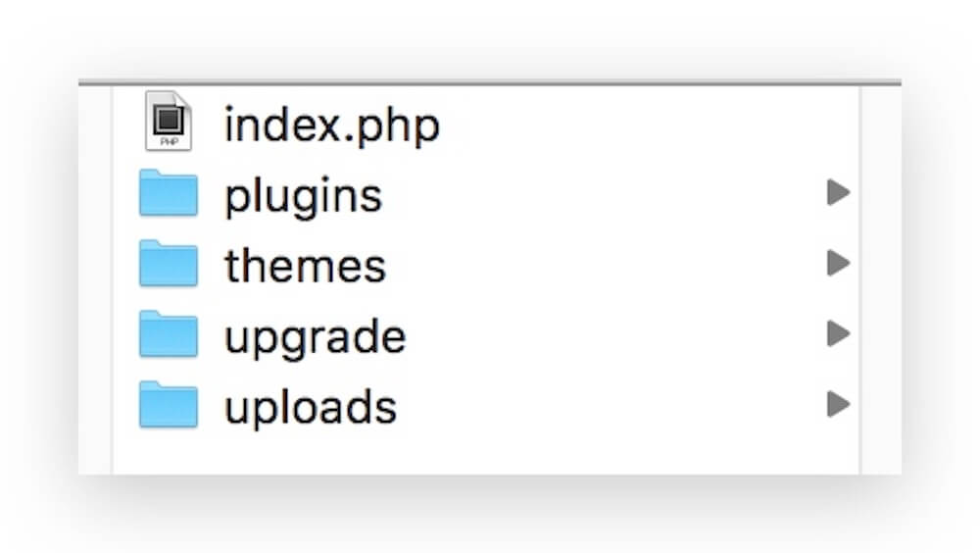Select the plugins folder name
The height and width of the screenshot is (553, 980).
pos(303,195)
